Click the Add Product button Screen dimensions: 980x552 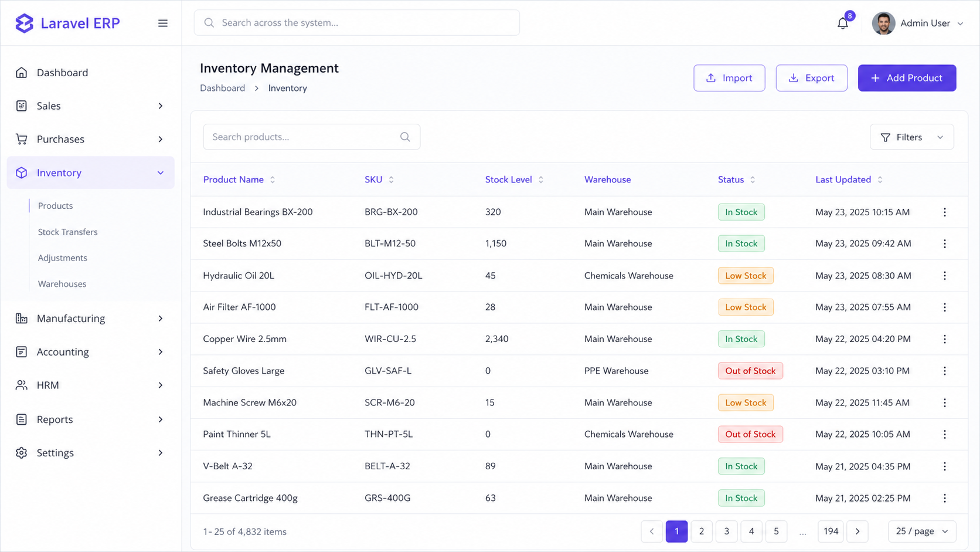(x=907, y=77)
